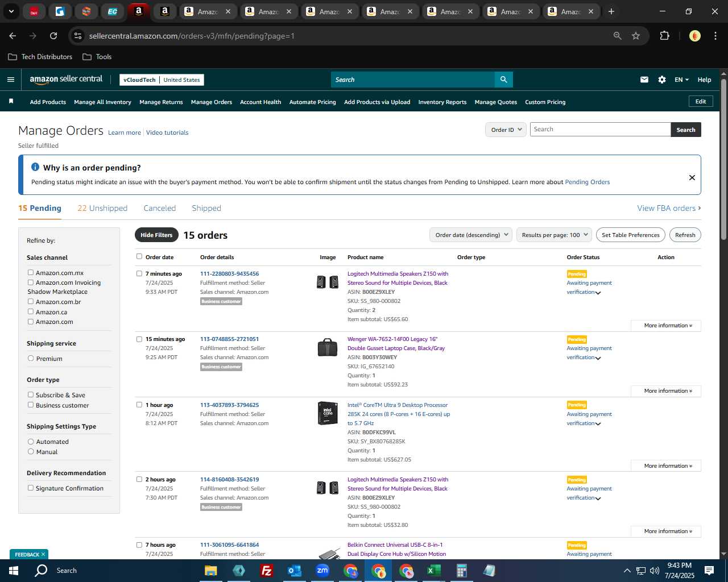Click the bookmark icon in navigation bar
Screen dimensions: 728x582
click(11, 101)
